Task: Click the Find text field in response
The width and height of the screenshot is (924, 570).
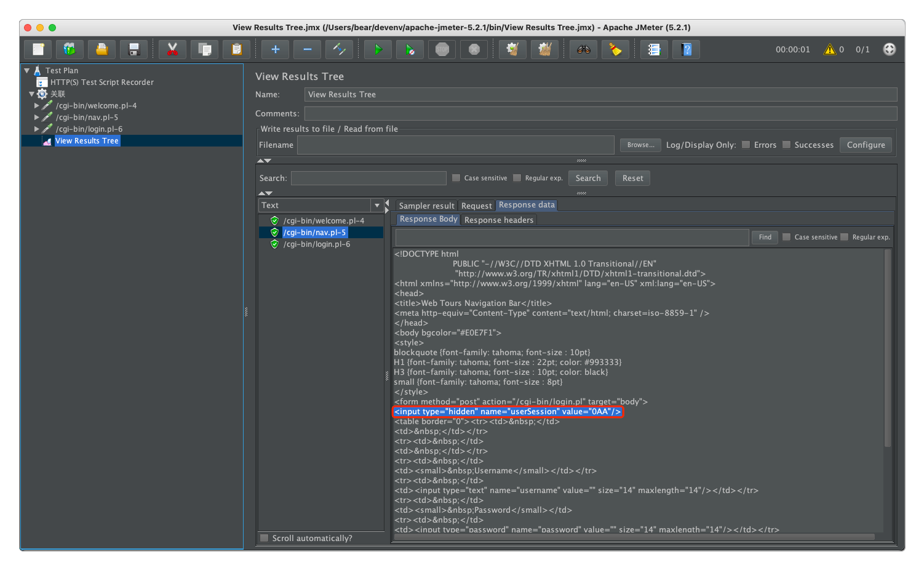Action: 572,237
